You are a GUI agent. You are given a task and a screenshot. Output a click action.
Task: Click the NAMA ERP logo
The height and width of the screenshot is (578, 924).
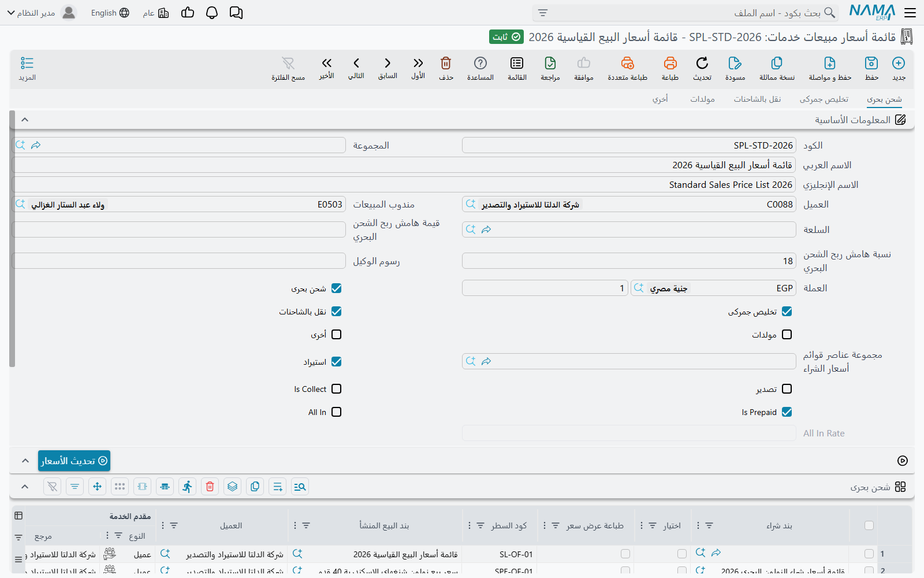coord(872,13)
